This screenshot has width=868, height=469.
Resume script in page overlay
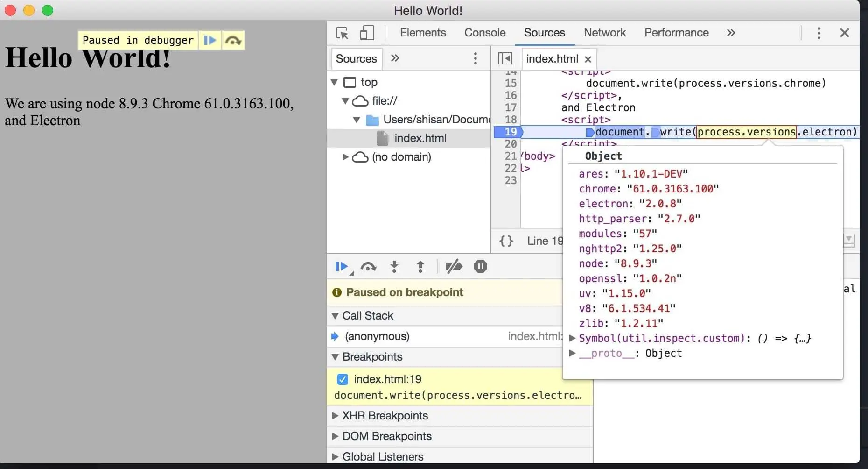[x=210, y=40]
